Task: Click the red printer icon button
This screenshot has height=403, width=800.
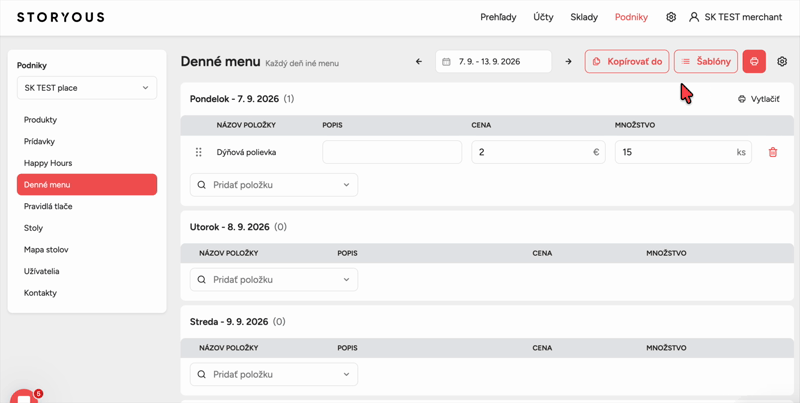Action: coord(754,62)
